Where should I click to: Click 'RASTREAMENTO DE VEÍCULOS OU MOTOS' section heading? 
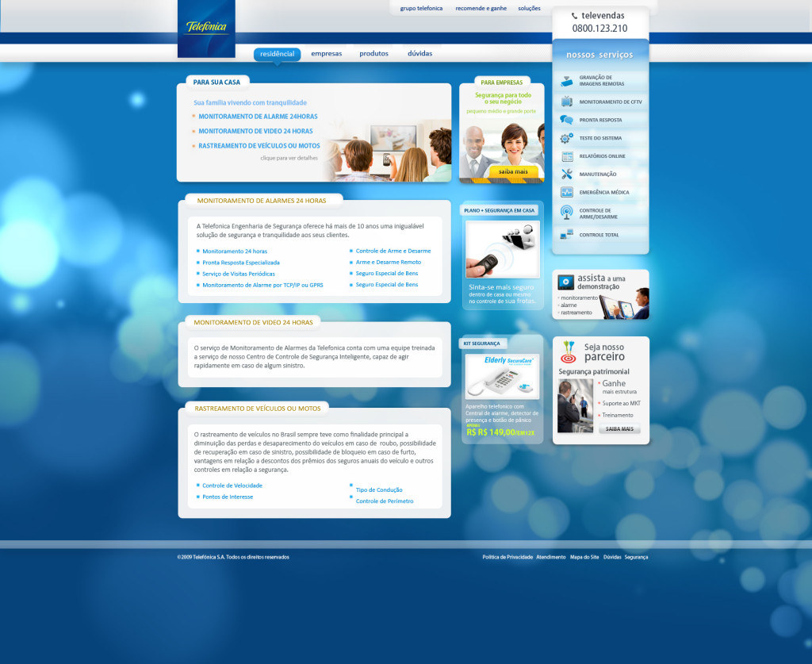click(258, 409)
